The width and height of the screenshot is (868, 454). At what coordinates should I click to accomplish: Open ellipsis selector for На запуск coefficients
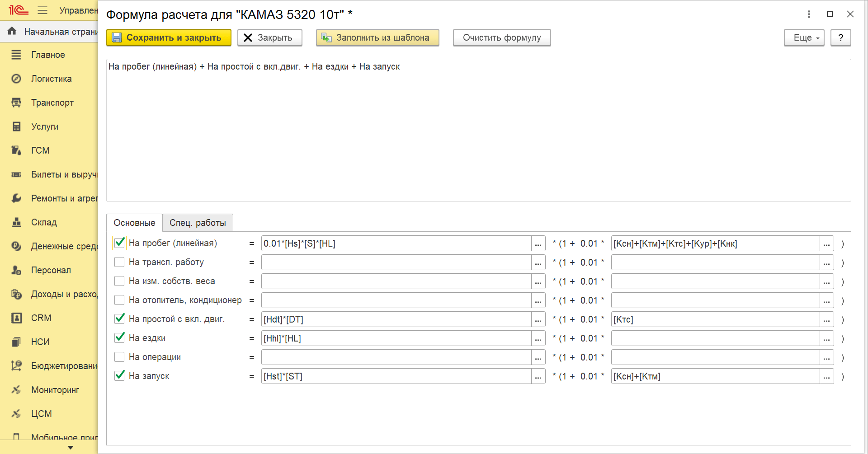(x=826, y=376)
